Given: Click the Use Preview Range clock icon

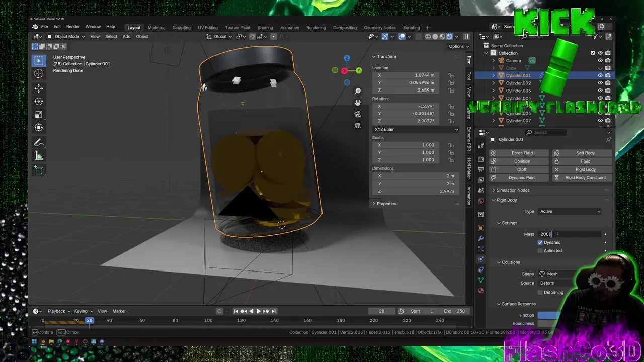Looking at the screenshot, I should (x=401, y=311).
